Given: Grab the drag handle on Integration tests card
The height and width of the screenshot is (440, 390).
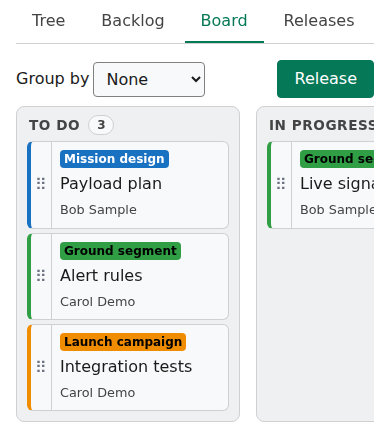Looking at the screenshot, I should click(x=41, y=367).
